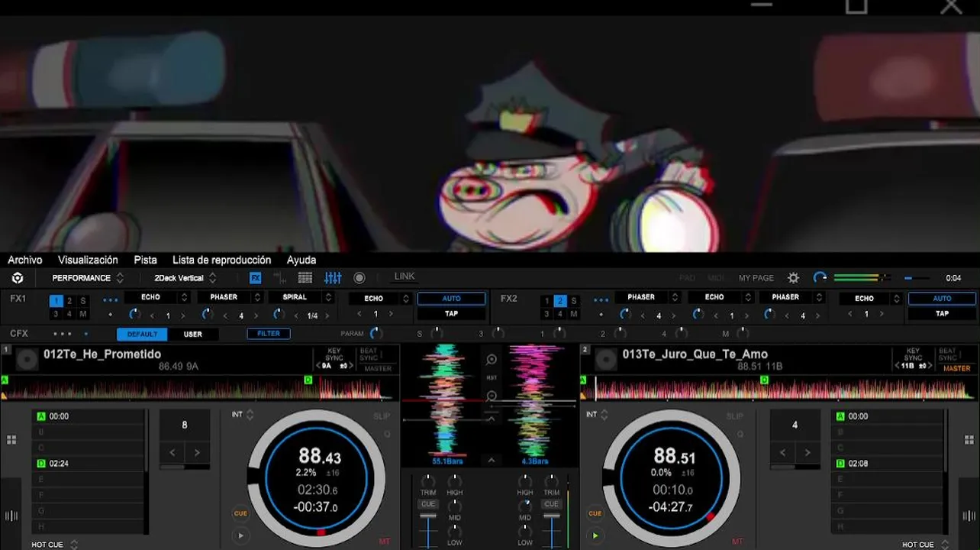Open the Lista de reproducción menu

pos(221,260)
